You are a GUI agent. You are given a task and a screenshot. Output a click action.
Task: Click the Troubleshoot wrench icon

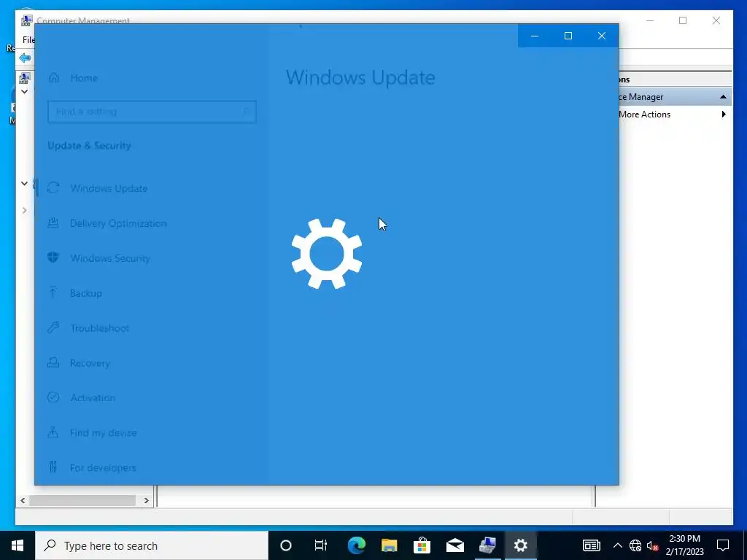pyautogui.click(x=53, y=327)
